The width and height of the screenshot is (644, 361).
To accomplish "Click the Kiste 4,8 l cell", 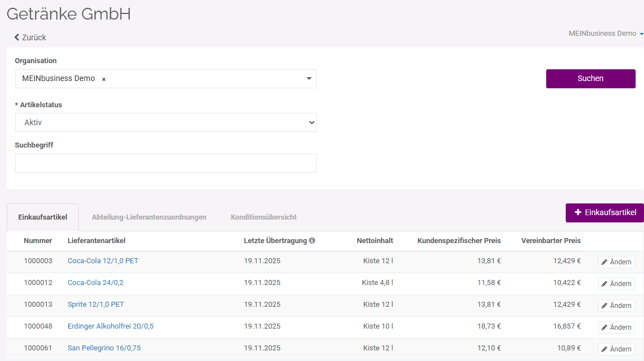I will click(377, 283).
